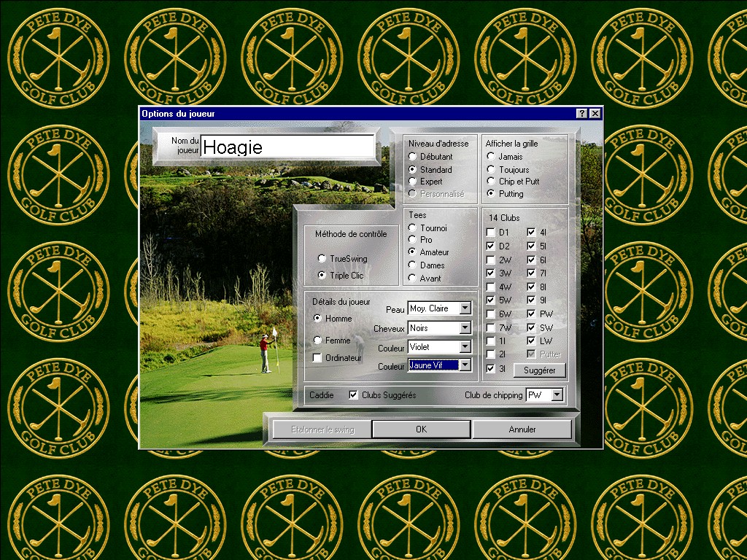Toggle the SW wedge checkbox
747x560 pixels.
click(532, 327)
